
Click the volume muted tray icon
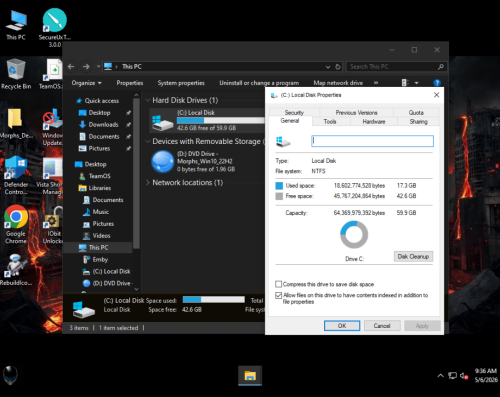[x=464, y=376]
